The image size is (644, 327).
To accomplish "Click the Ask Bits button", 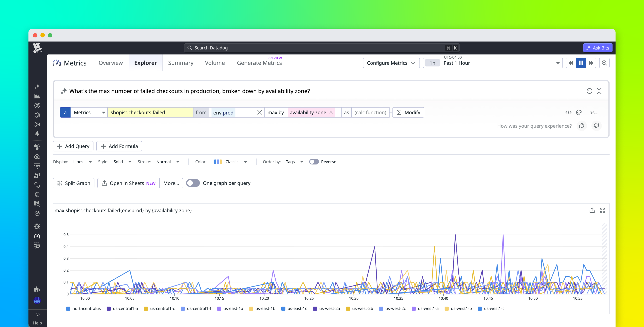I will (x=598, y=48).
